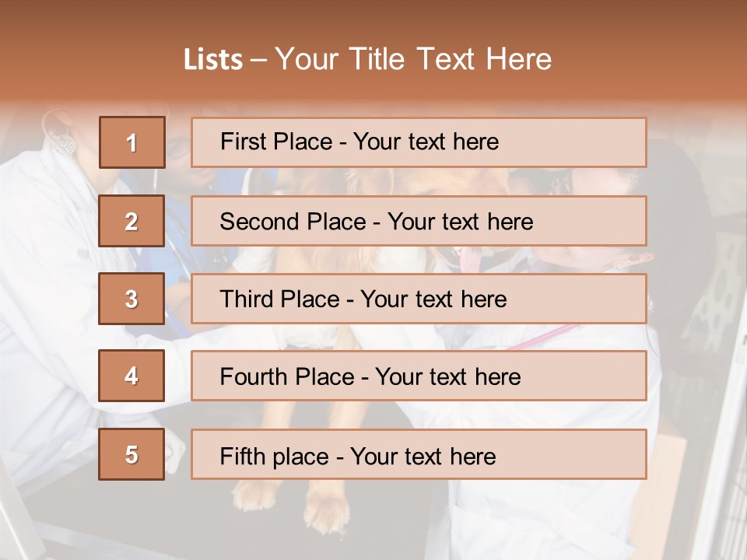Click the number 5 box

(x=132, y=454)
